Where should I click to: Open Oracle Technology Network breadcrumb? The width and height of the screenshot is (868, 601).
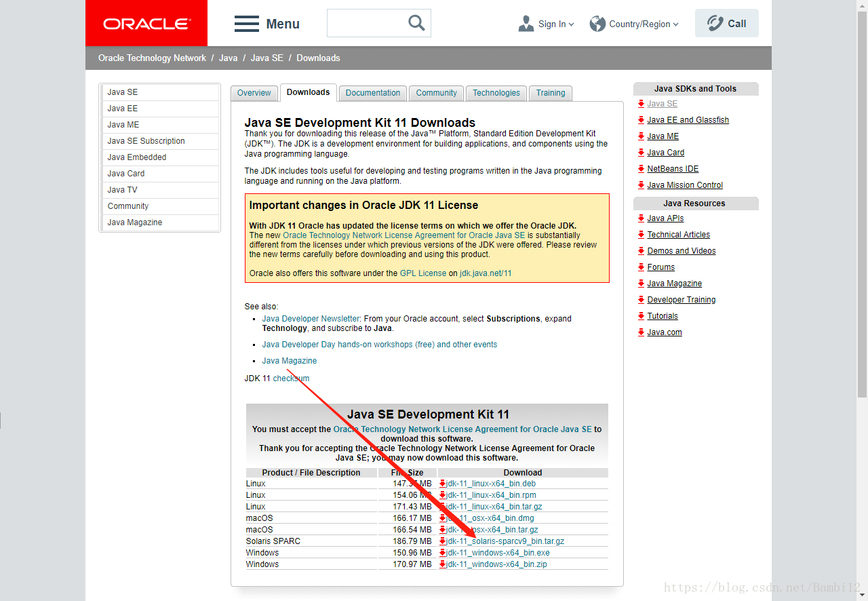pos(152,58)
